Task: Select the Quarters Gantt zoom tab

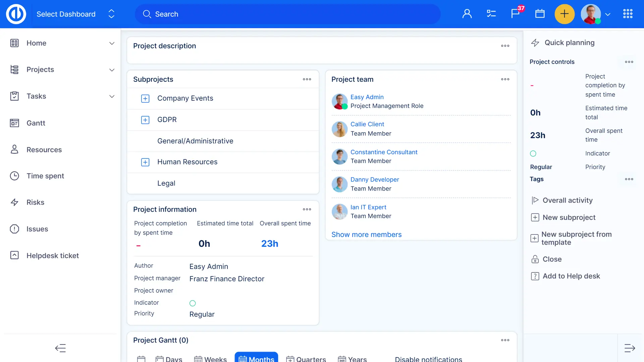Action: click(x=306, y=359)
